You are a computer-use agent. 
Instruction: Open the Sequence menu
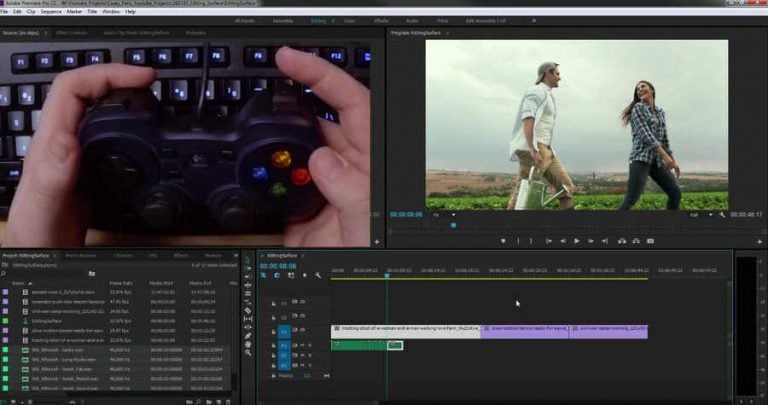(x=51, y=11)
